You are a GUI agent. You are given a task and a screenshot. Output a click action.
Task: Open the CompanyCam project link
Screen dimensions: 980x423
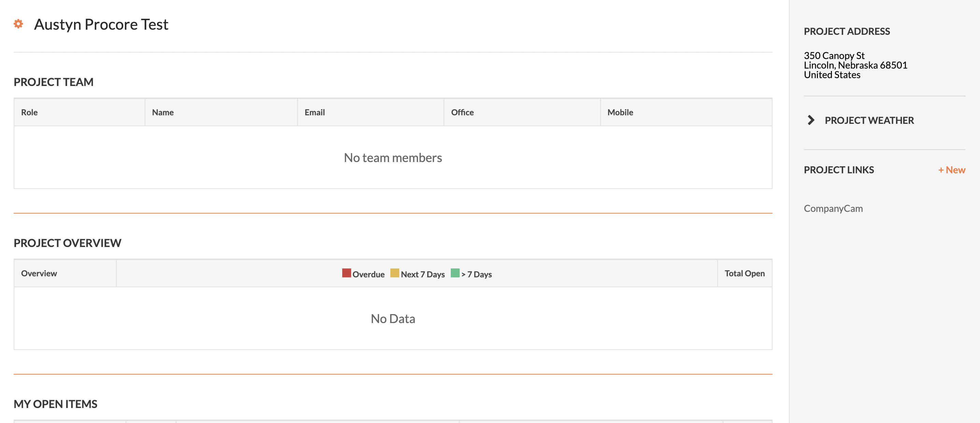833,208
